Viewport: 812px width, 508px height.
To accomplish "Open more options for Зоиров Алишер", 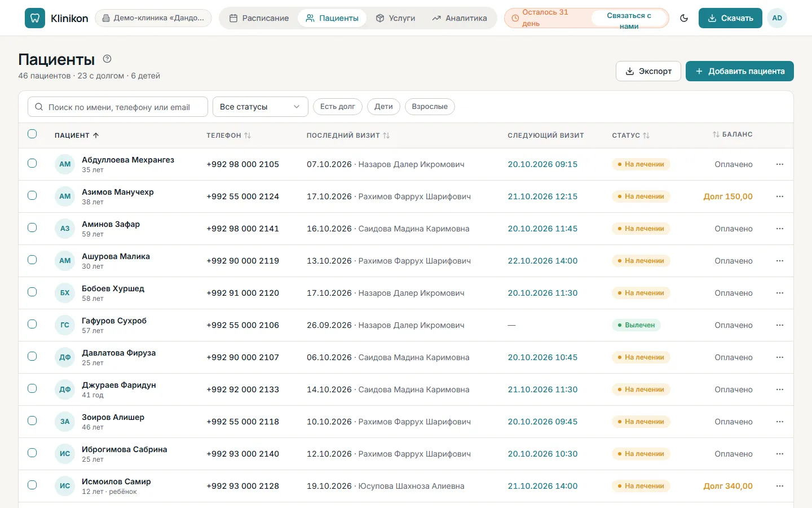I will pyautogui.click(x=780, y=422).
